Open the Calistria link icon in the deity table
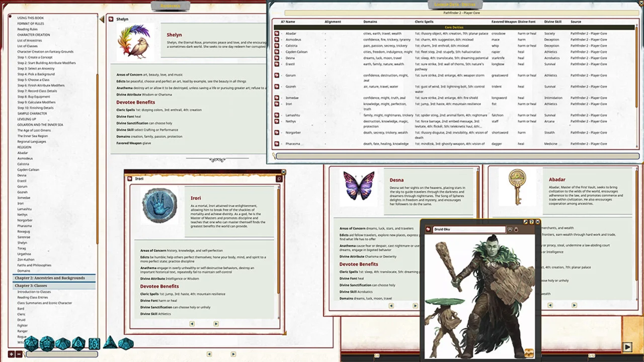Screen dimensions: 644x362 [x=277, y=46]
